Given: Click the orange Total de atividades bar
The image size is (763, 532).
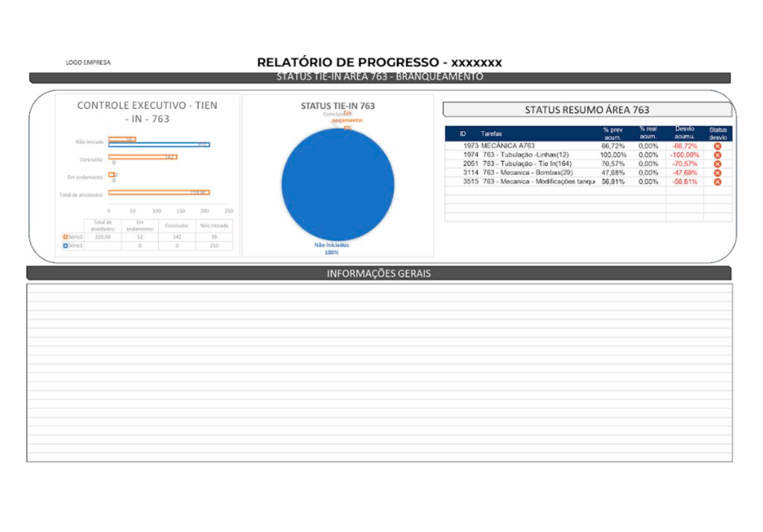Looking at the screenshot, I should [x=159, y=192].
